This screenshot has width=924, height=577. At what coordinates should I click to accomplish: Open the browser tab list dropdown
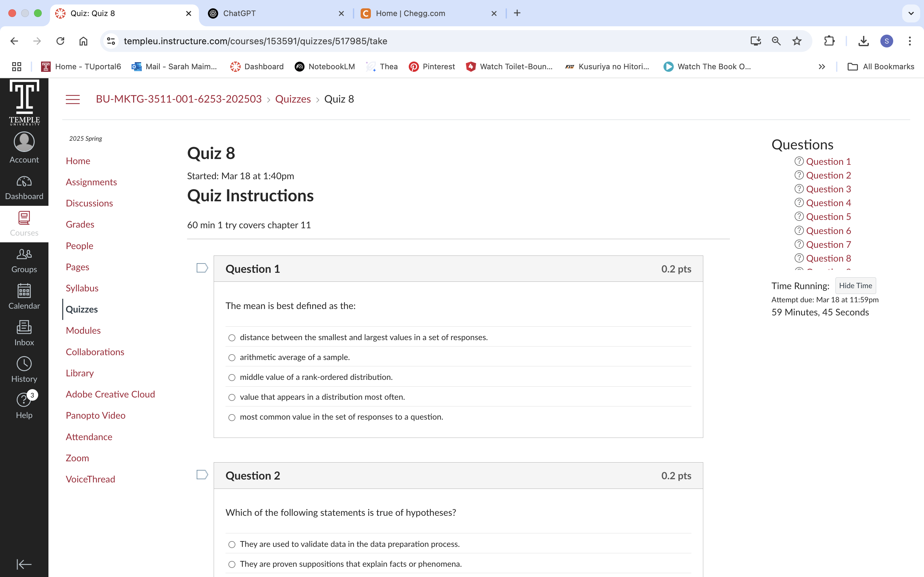point(911,13)
